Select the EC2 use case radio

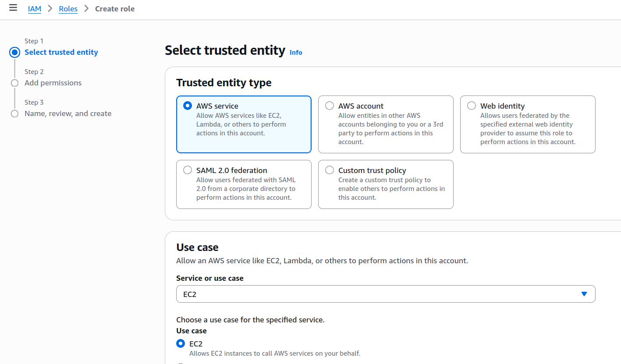tap(180, 343)
